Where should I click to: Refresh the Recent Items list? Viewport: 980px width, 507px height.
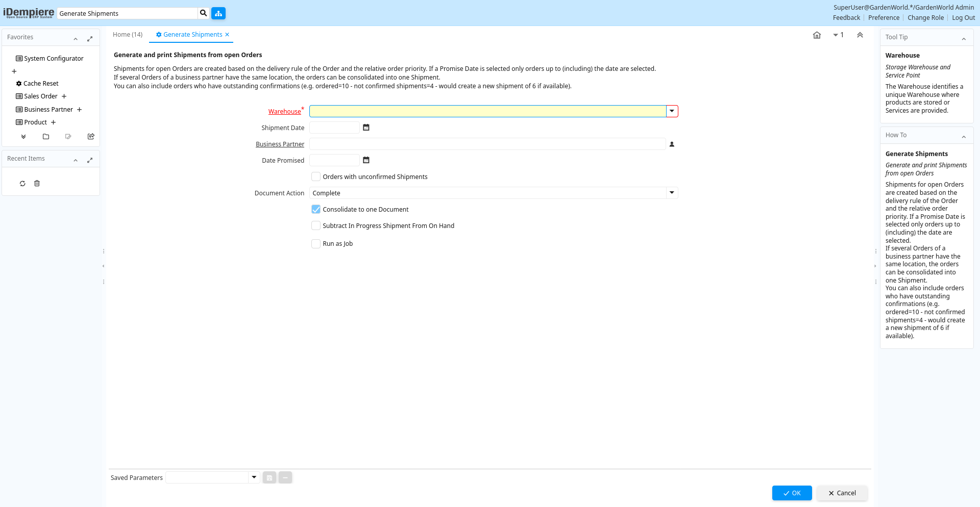tap(22, 184)
